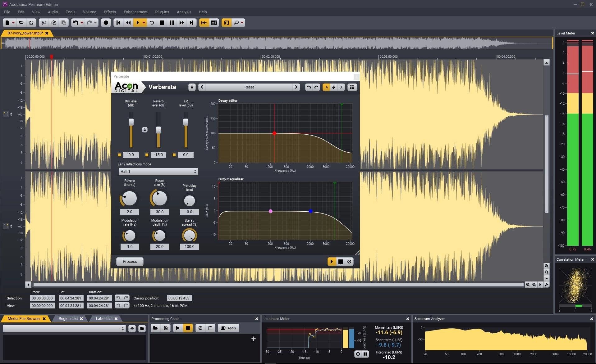Jump to start of track
The width and height of the screenshot is (596, 364).
[118, 23]
